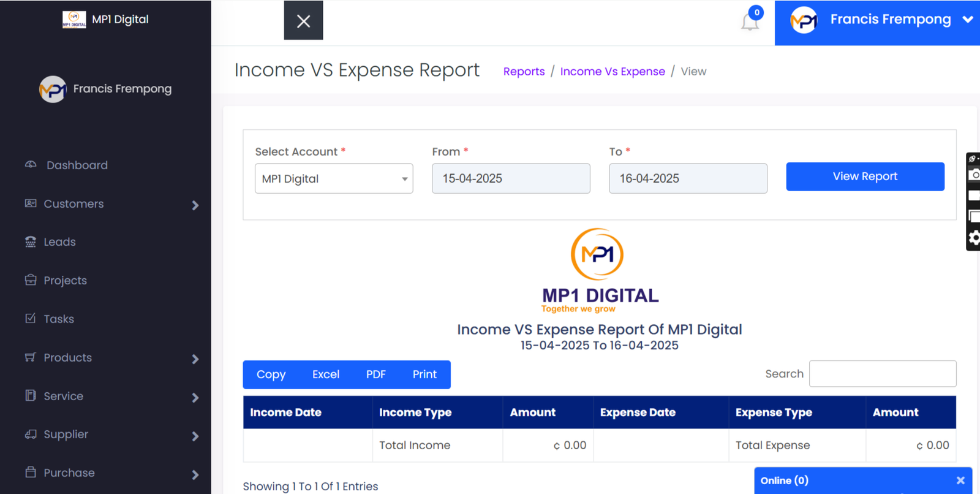Open the Select Account dropdown
The height and width of the screenshot is (494, 980).
(x=334, y=178)
